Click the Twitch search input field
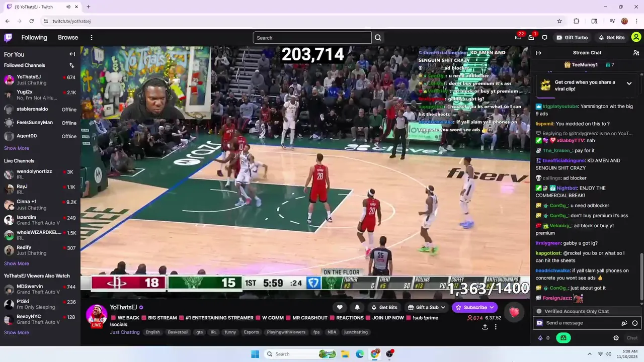Screen dimensions: 644x362 click(312, 38)
